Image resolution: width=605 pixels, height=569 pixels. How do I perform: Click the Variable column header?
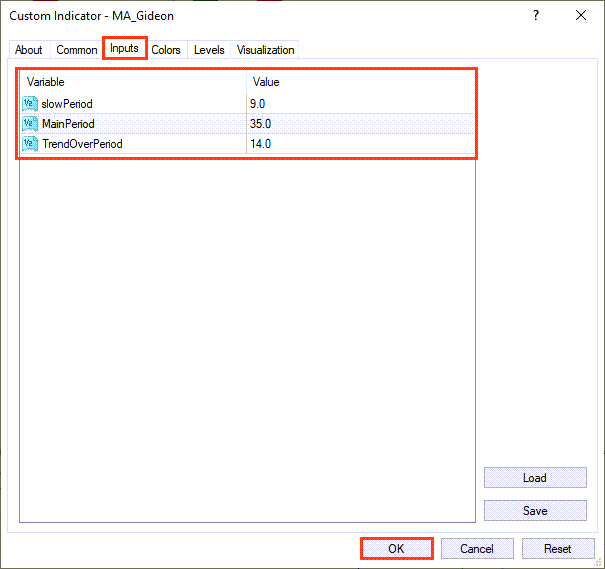tap(133, 82)
